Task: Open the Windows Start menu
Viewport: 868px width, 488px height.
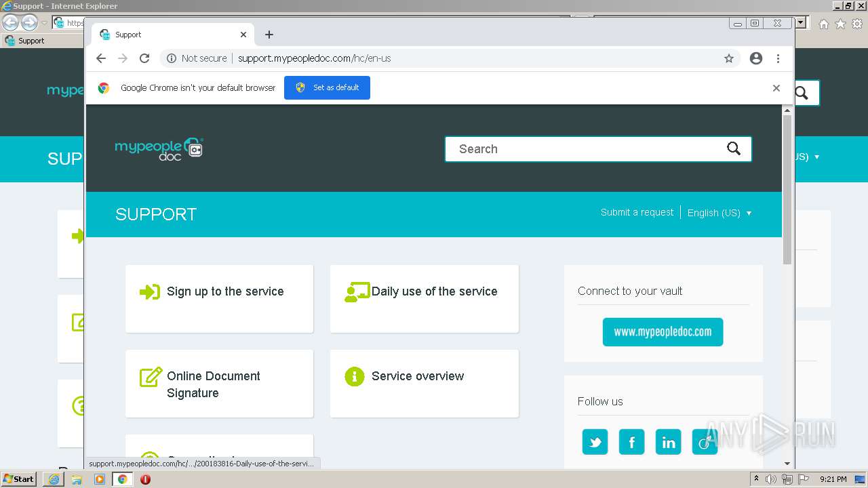Action: click(18, 479)
